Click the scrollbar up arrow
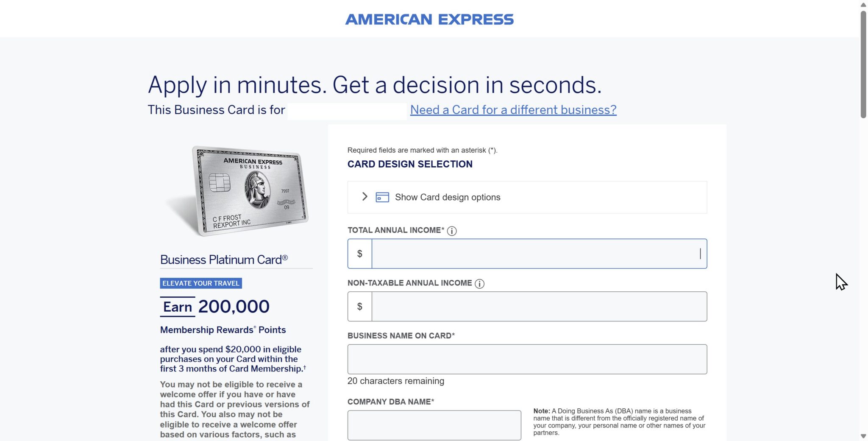 [x=862, y=6]
